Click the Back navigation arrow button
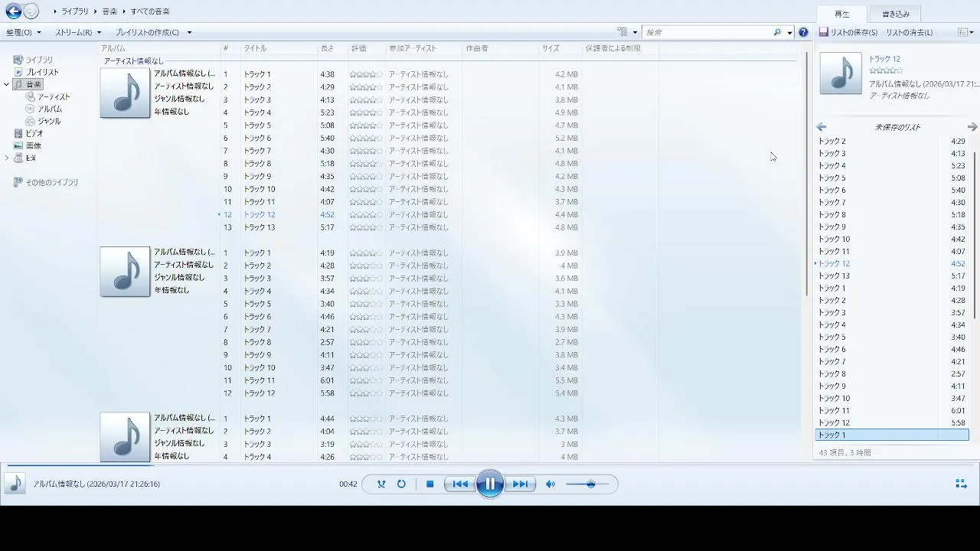980x551 pixels. (x=13, y=11)
